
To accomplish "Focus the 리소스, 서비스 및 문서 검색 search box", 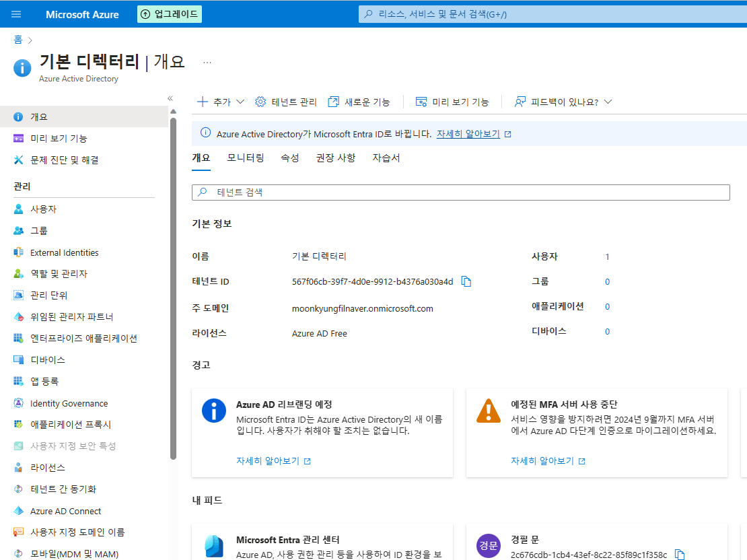I will (553, 14).
